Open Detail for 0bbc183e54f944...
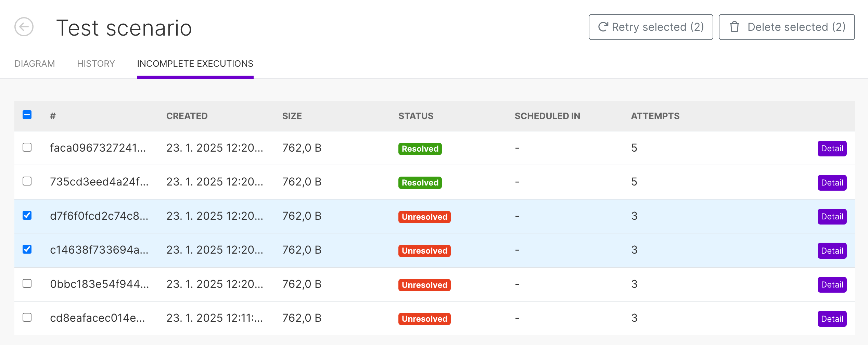The width and height of the screenshot is (868, 345). pos(832,285)
